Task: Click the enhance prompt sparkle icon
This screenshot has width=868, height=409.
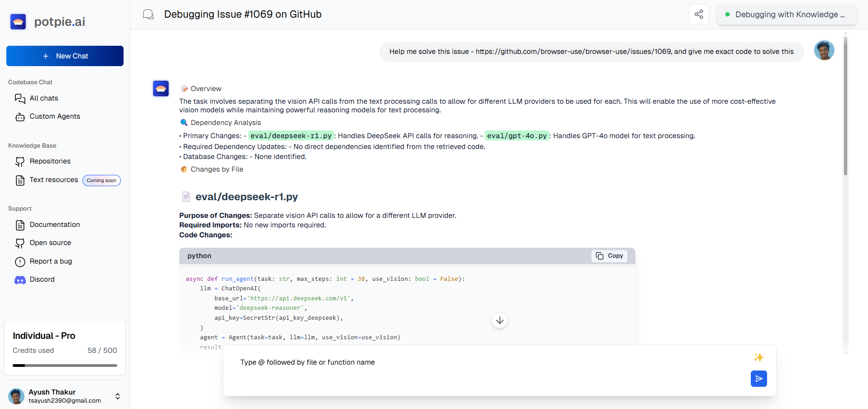Action: [758, 357]
